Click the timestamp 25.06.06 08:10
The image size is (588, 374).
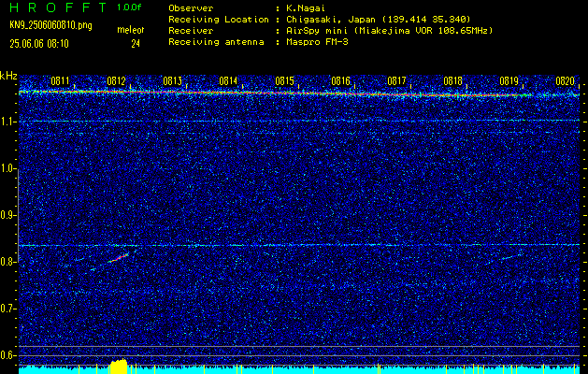[x=39, y=44]
